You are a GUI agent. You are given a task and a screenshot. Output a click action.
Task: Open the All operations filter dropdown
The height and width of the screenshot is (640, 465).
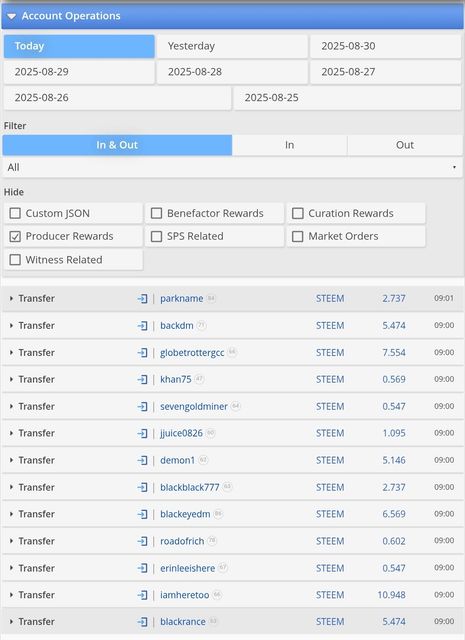pyautogui.click(x=232, y=167)
